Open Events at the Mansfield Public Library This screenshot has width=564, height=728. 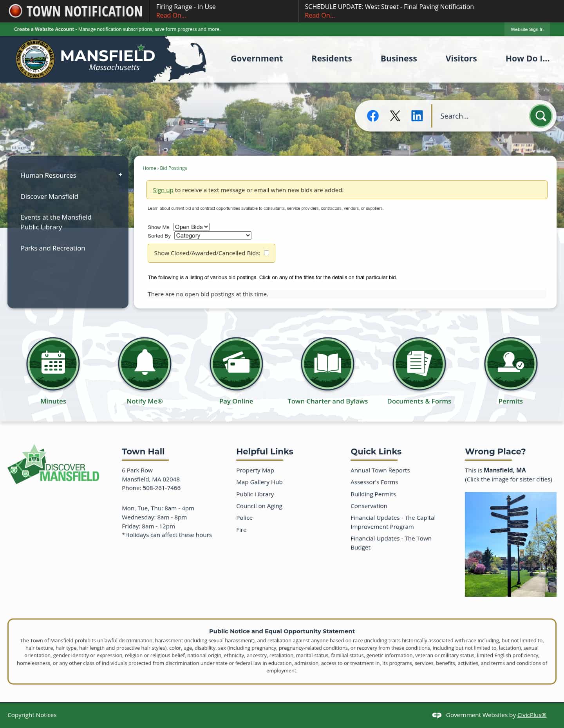pyautogui.click(x=56, y=222)
